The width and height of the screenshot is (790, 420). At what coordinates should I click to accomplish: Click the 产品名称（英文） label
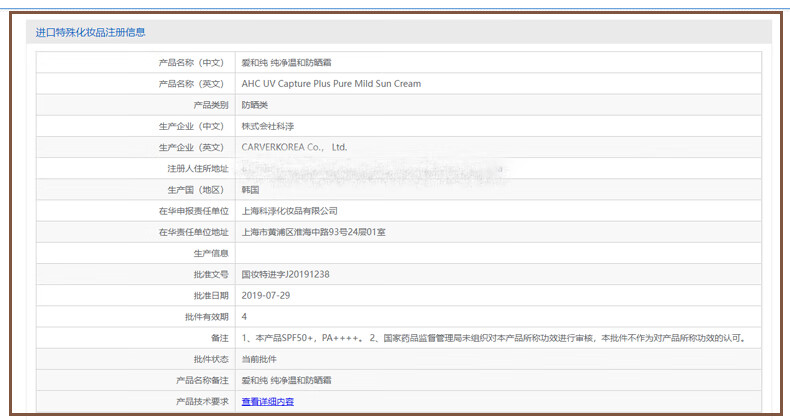click(191, 84)
